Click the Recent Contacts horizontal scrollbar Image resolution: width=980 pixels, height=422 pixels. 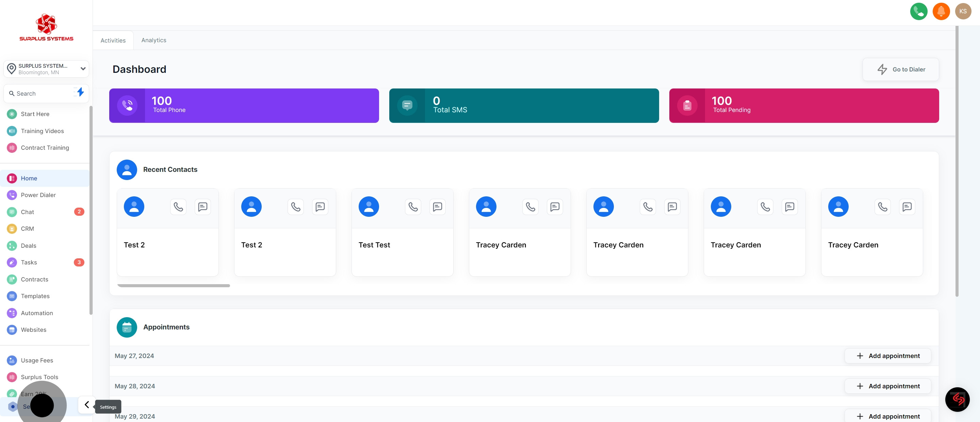point(174,286)
